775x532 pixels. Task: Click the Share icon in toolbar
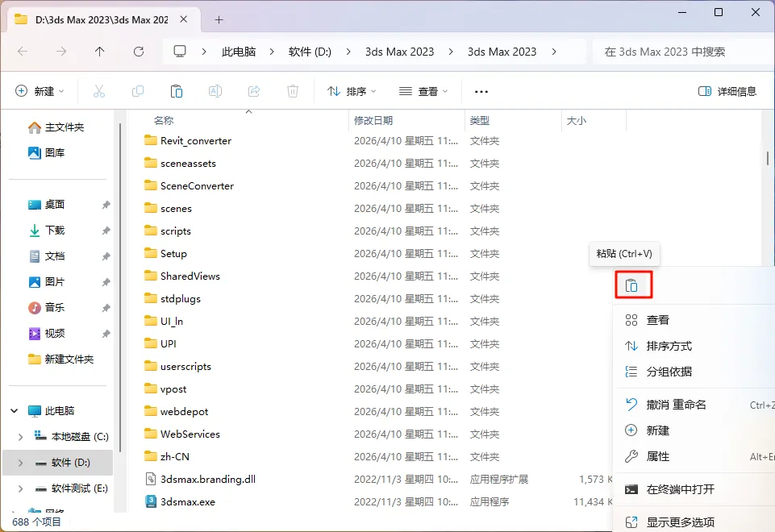point(253,91)
